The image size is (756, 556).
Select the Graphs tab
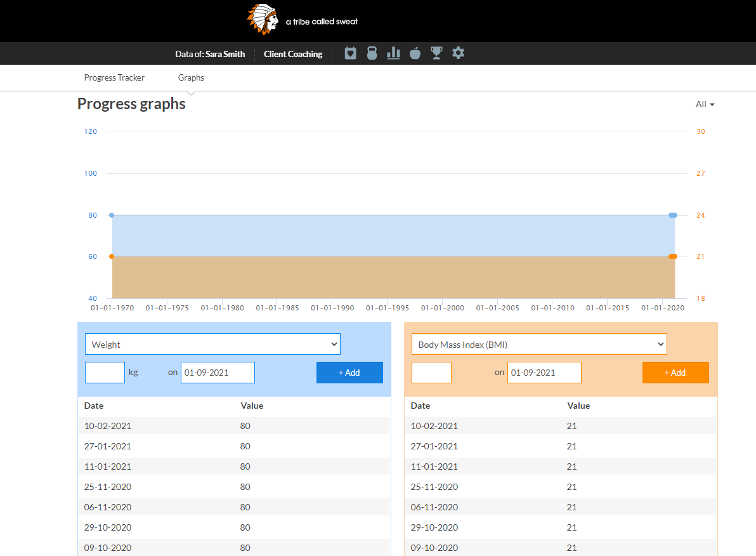pos(190,77)
